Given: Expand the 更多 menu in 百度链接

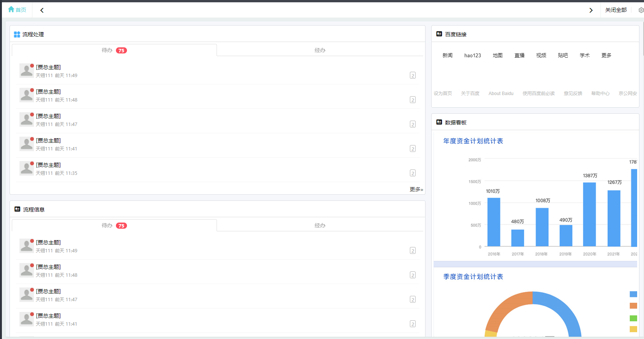Looking at the screenshot, I should tap(606, 55).
